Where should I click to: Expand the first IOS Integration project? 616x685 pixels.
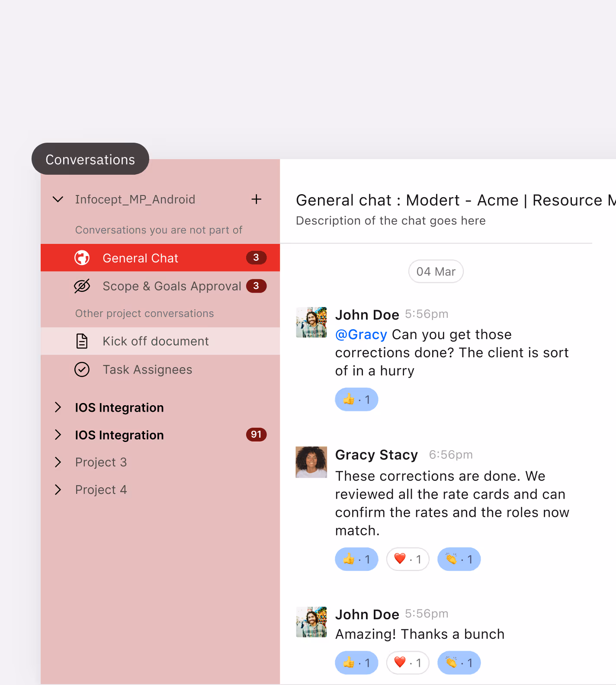tap(58, 407)
